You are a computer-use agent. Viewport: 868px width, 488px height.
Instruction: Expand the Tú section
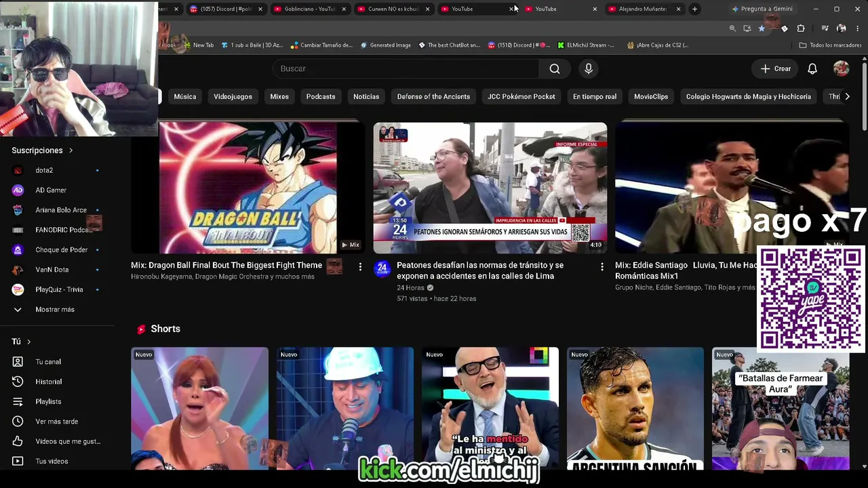click(x=21, y=342)
